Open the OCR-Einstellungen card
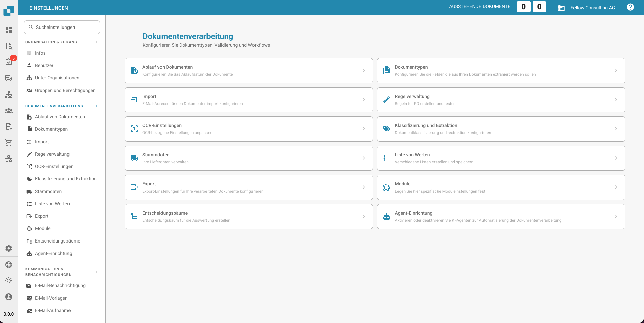The width and height of the screenshot is (644, 323). click(248, 129)
